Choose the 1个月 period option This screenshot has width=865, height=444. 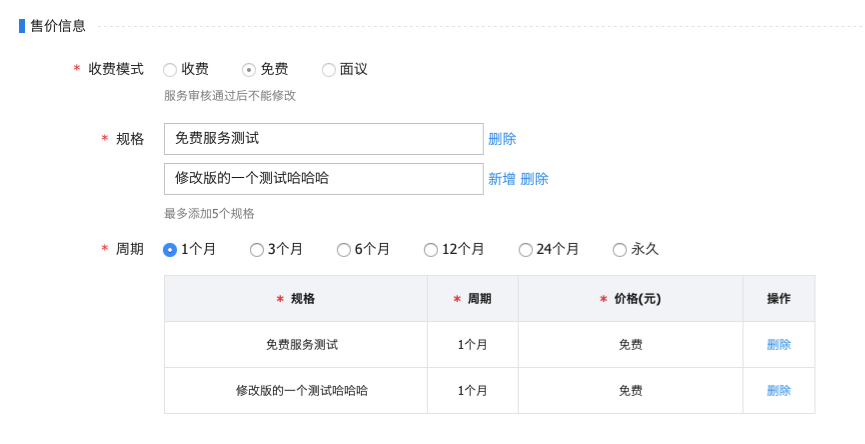tap(170, 250)
